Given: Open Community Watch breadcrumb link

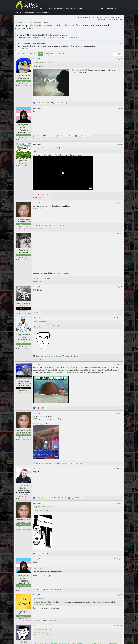Looking at the screenshot, I should 41,22.
